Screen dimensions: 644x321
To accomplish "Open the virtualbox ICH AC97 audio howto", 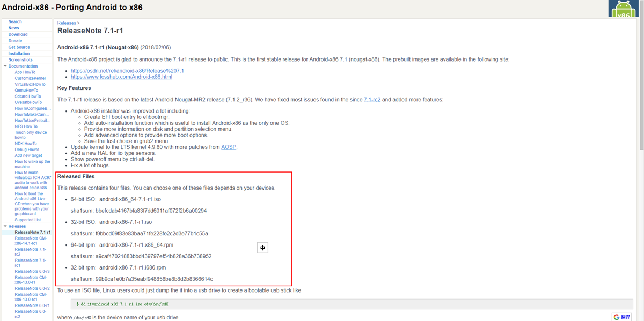I will tap(33, 181).
